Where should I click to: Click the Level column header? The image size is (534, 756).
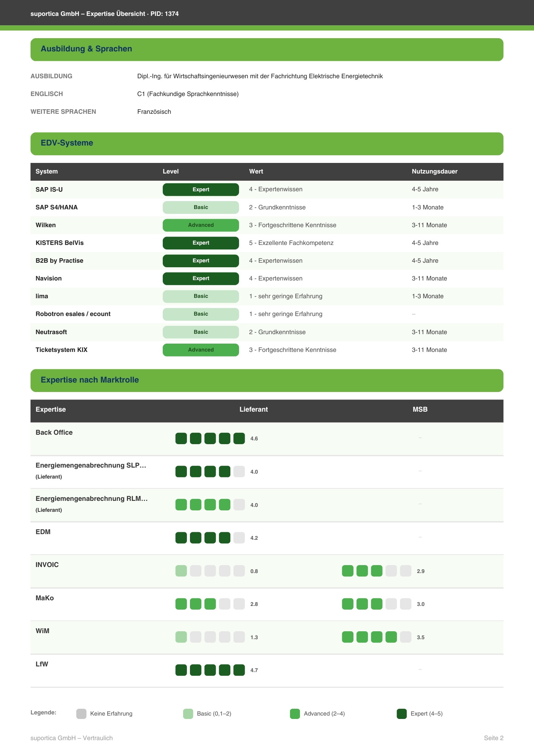(171, 171)
